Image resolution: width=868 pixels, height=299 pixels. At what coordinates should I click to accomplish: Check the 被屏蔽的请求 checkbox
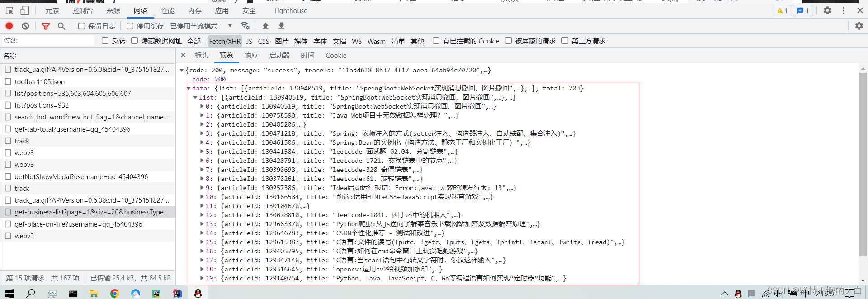point(508,41)
